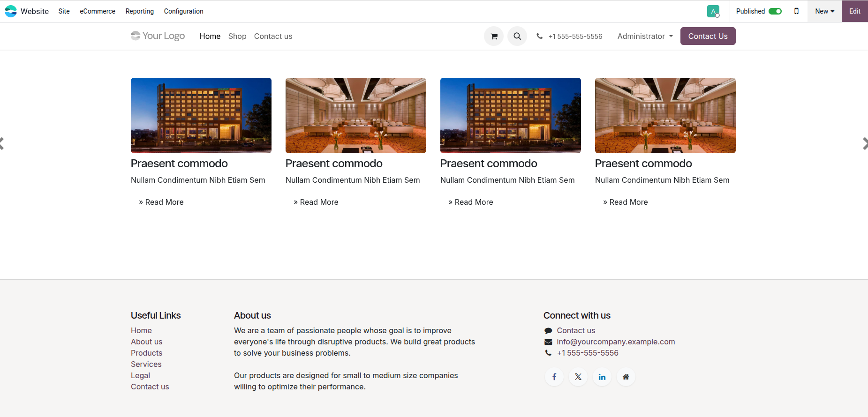Go to next carousel slide arrow
This screenshot has height=417, width=868.
click(x=865, y=143)
